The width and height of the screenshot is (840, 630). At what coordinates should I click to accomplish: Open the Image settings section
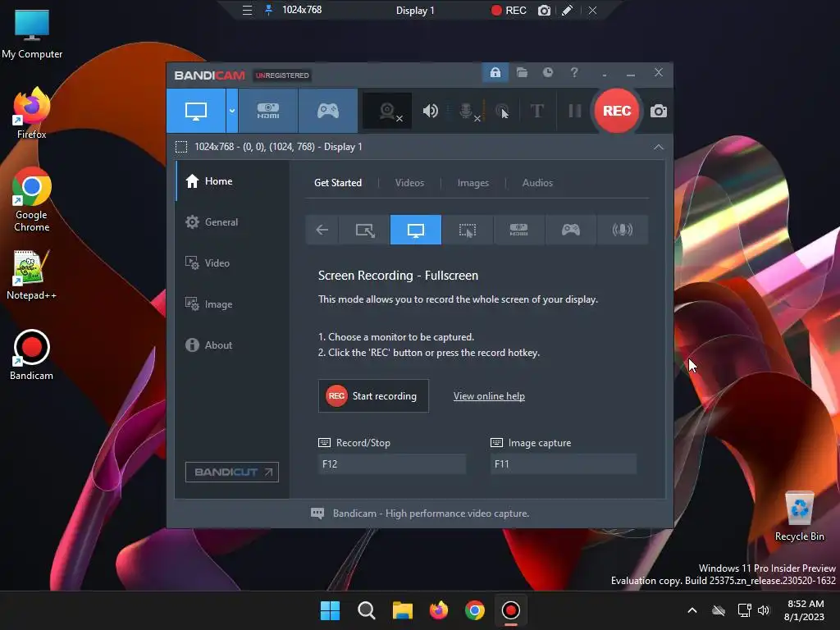click(x=232, y=304)
